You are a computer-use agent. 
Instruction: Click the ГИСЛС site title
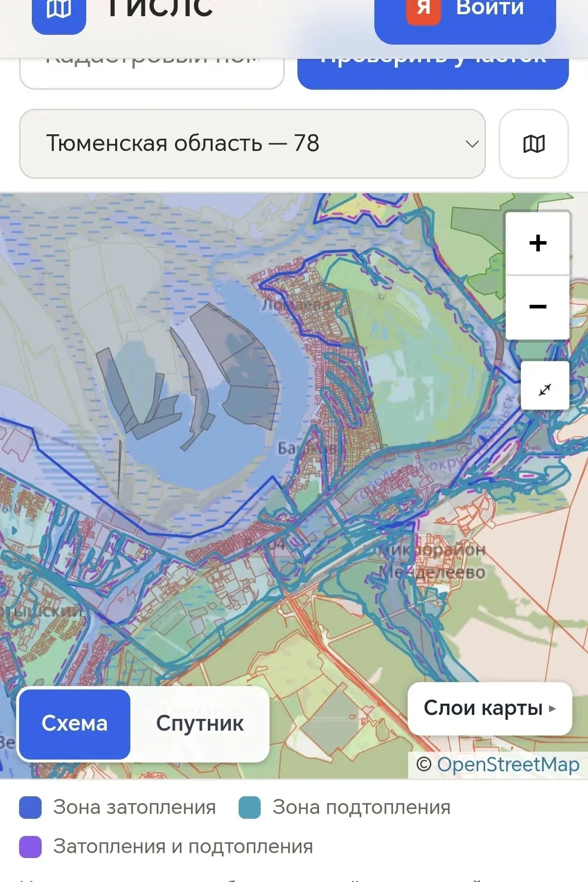click(x=160, y=9)
